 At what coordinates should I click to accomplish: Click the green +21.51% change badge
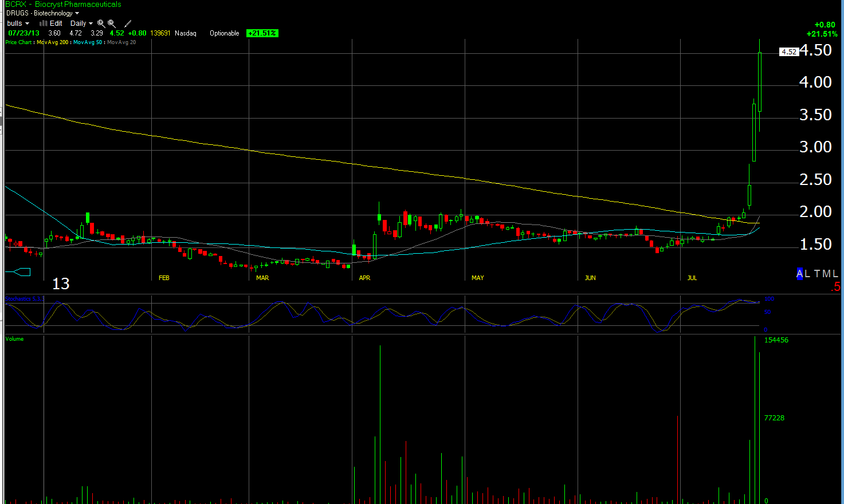click(262, 33)
